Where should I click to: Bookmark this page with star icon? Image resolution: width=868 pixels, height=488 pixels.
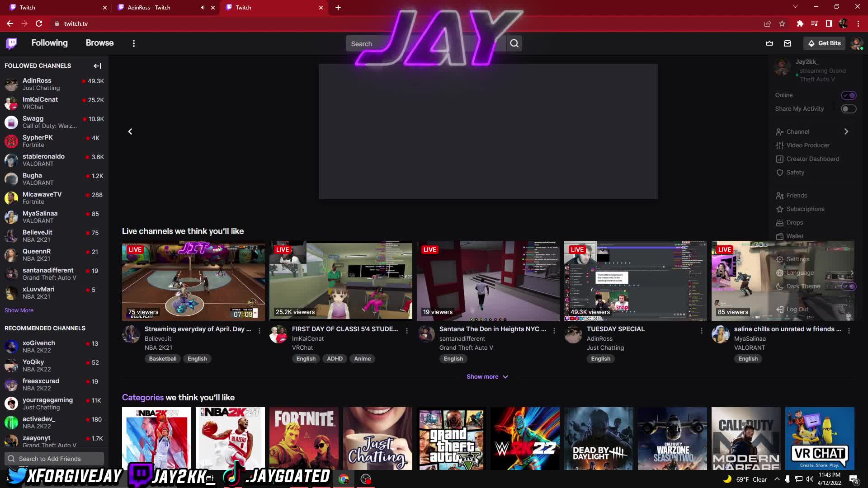coord(782,23)
